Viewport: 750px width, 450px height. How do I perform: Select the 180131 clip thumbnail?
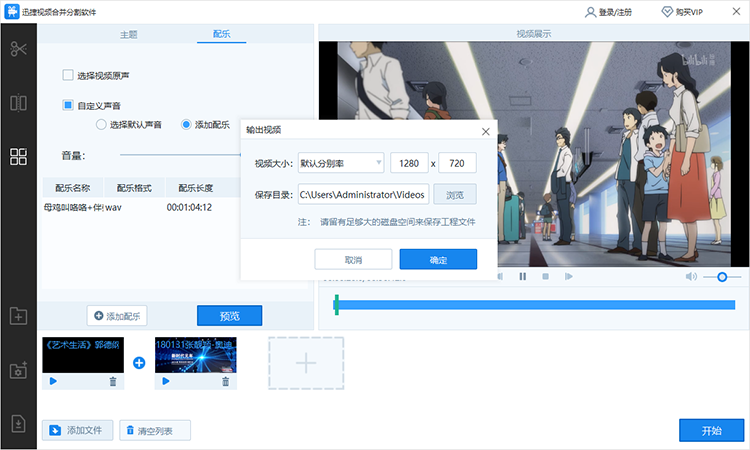tap(196, 355)
